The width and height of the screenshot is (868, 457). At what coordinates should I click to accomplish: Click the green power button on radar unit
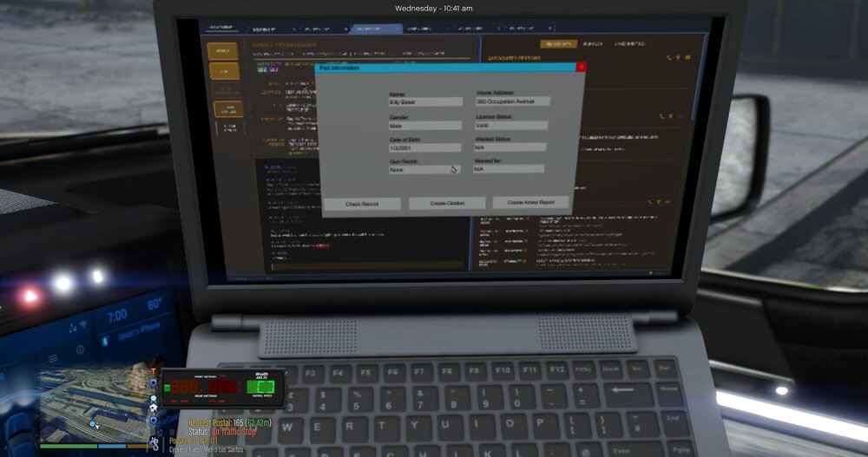pyautogui.click(x=168, y=388)
